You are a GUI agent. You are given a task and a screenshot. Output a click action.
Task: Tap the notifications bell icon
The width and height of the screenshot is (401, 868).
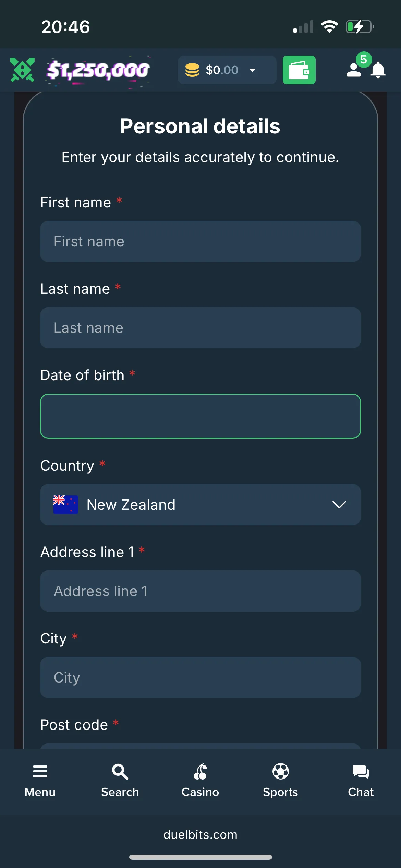[x=378, y=71]
